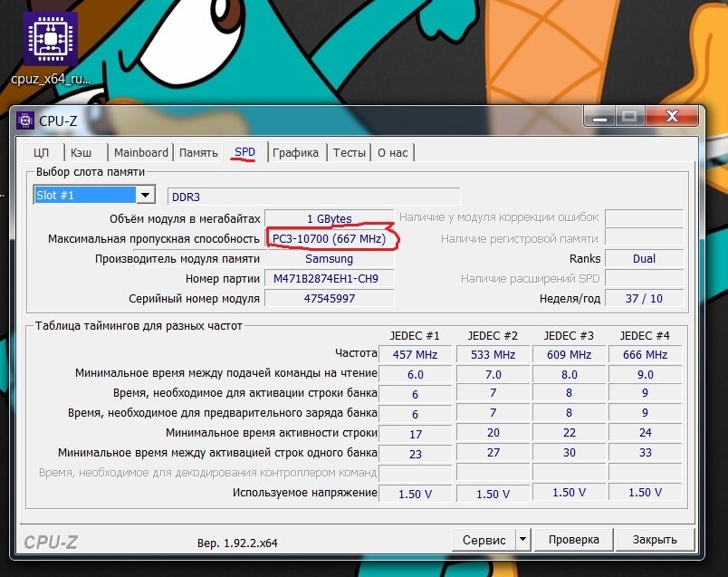The height and width of the screenshot is (577, 728).
Task: Open the Mainboard tab
Action: pos(140,152)
